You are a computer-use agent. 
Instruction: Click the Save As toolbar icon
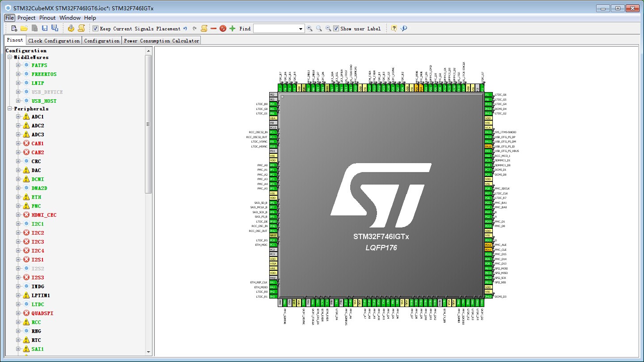click(55, 29)
